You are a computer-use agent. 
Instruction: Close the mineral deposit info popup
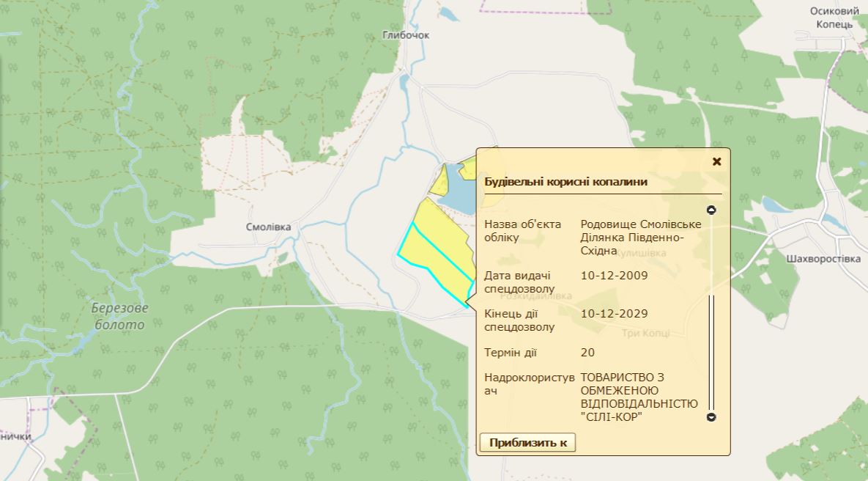click(x=716, y=162)
